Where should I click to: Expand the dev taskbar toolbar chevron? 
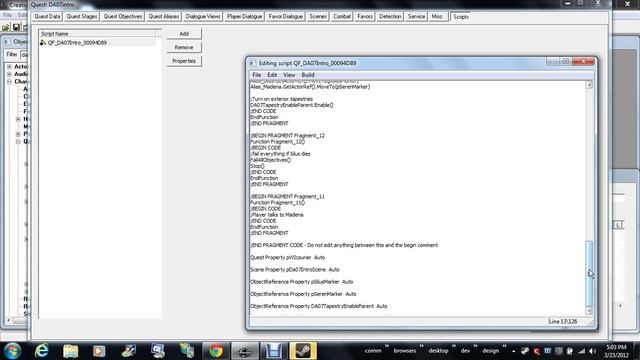[x=475, y=346]
